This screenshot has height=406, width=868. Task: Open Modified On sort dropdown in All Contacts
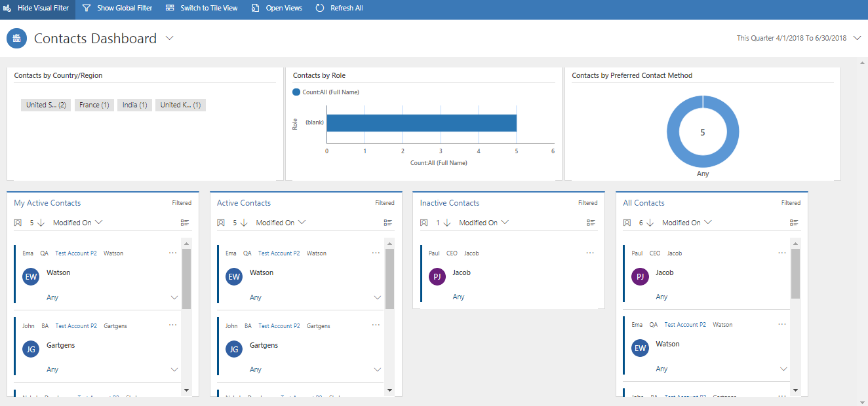(x=686, y=223)
